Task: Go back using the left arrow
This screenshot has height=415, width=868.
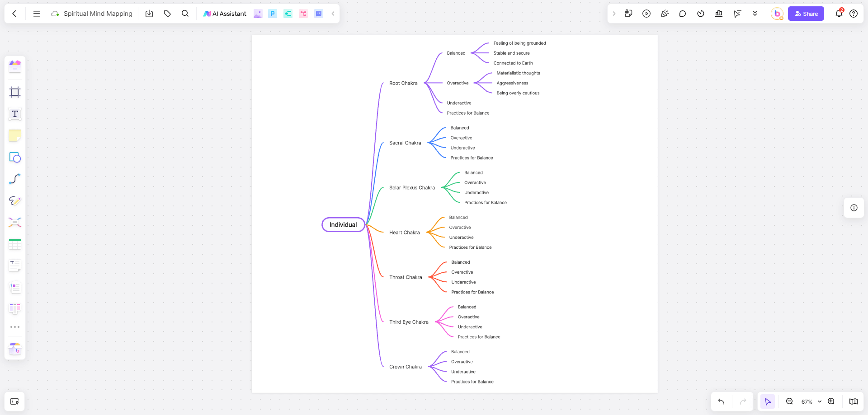Action: (x=14, y=14)
